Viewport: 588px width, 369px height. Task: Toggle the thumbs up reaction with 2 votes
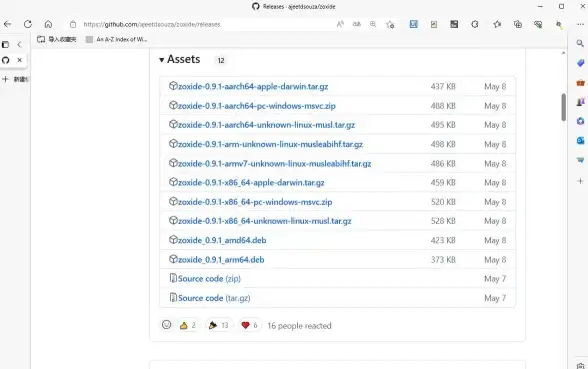[188, 325]
